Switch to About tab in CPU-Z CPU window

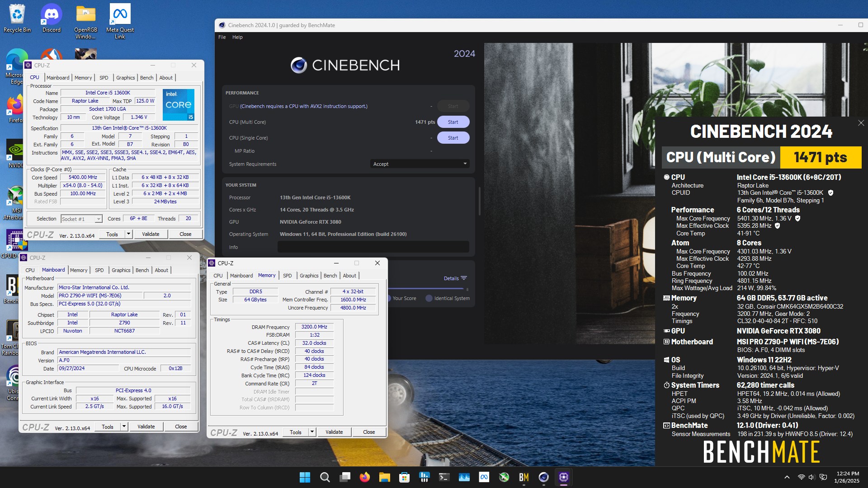point(166,78)
